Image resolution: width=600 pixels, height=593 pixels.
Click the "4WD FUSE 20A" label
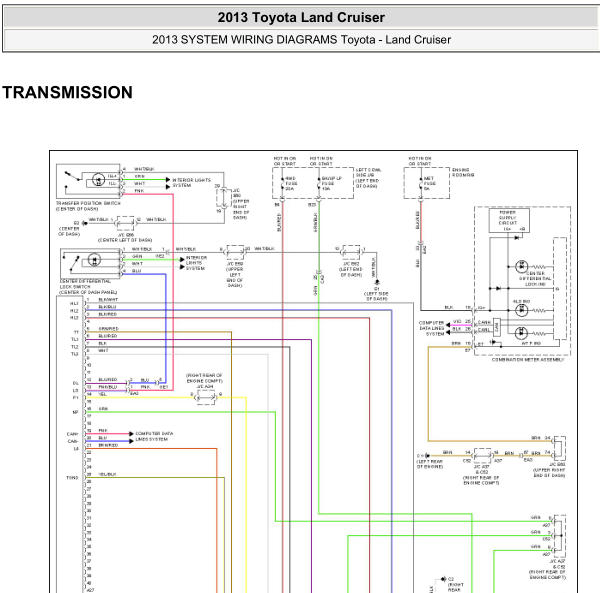(291, 184)
